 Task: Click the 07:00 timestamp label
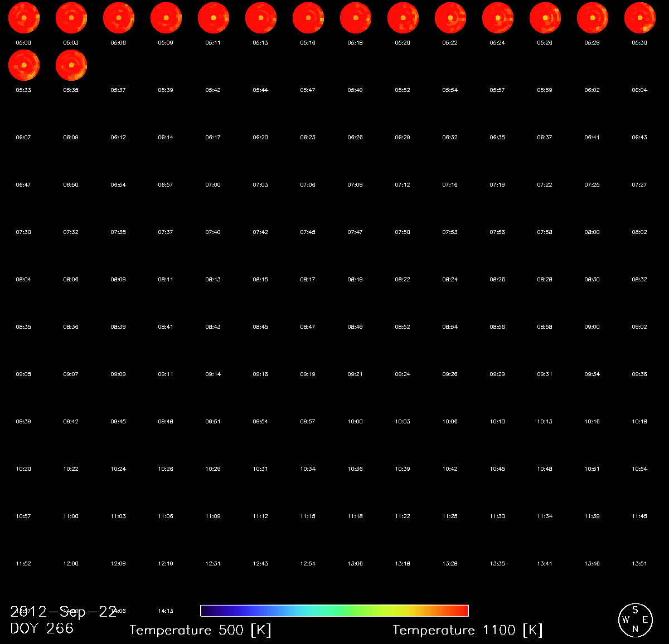[213, 185]
